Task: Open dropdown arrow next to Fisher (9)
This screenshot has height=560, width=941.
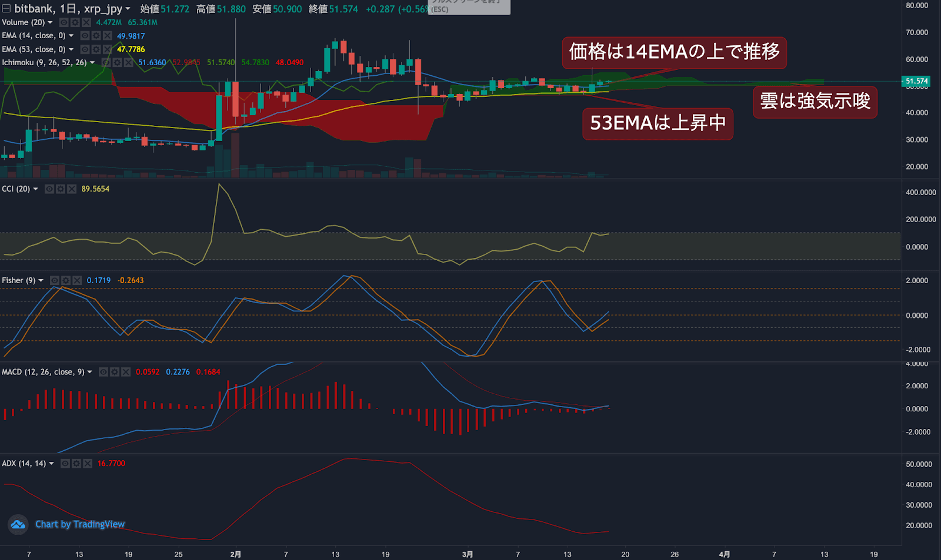Action: (x=41, y=280)
